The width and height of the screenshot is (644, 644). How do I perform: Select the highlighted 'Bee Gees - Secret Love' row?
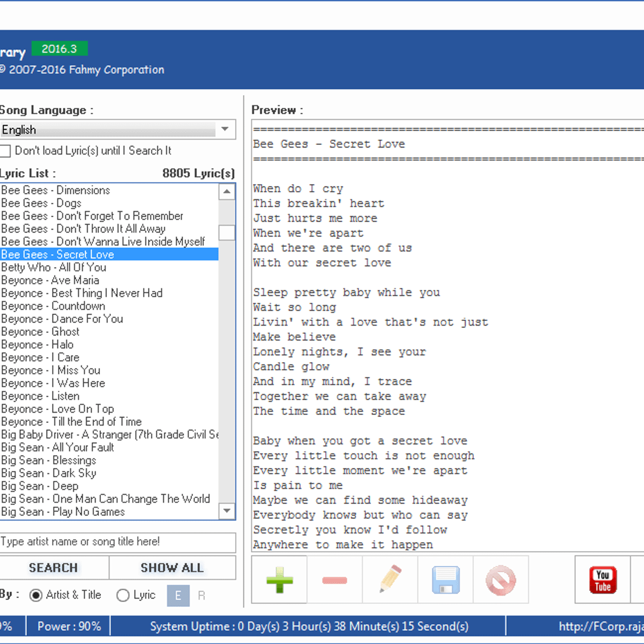(109, 254)
